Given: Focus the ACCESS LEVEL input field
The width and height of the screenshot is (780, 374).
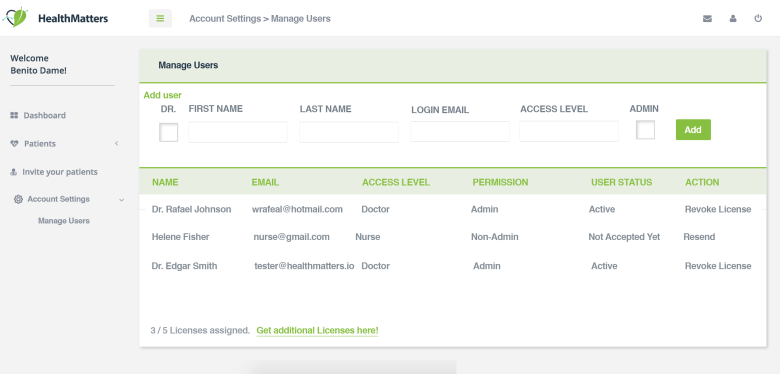Looking at the screenshot, I should click(x=569, y=131).
